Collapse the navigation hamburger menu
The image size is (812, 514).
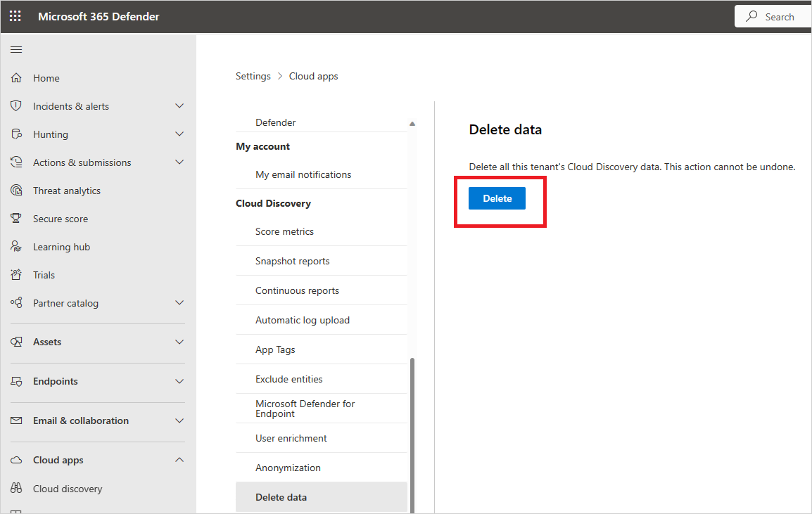coord(16,49)
